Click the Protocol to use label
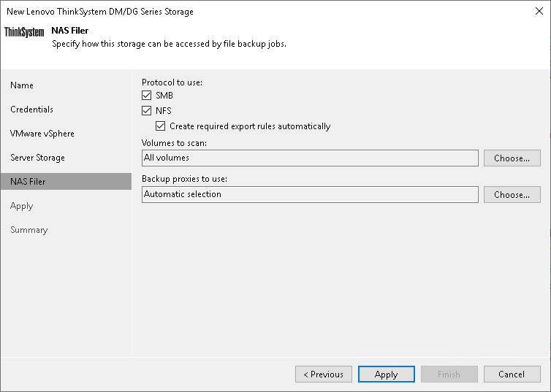Viewport: 551px width, 392px height. (x=172, y=82)
